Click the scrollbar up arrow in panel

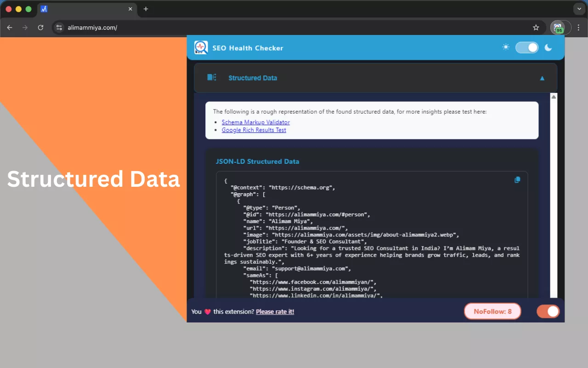coord(554,97)
